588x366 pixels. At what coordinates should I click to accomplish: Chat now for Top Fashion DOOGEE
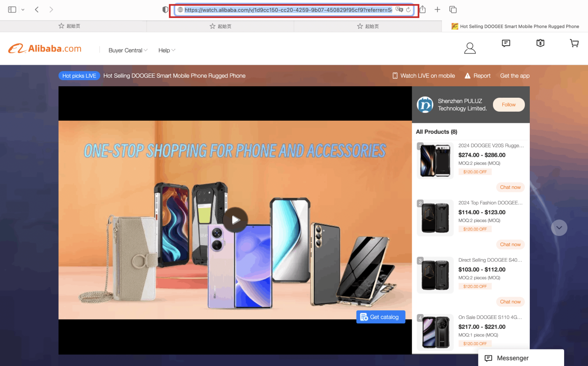pos(510,244)
